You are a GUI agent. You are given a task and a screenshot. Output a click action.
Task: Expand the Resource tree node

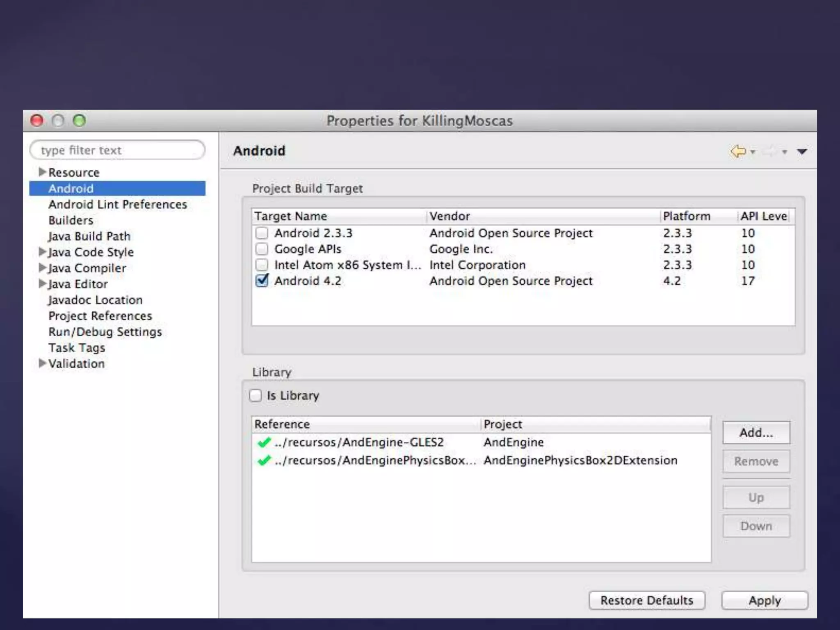click(42, 172)
